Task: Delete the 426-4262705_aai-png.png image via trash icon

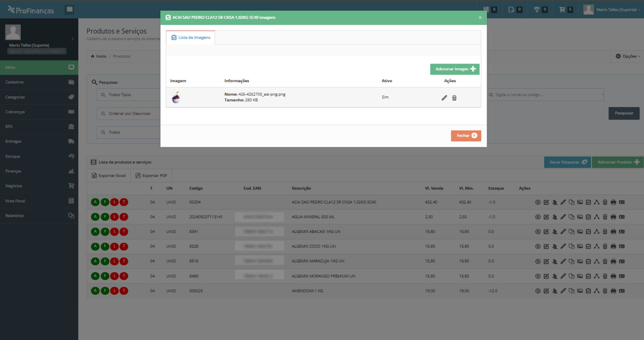Action: (454, 98)
